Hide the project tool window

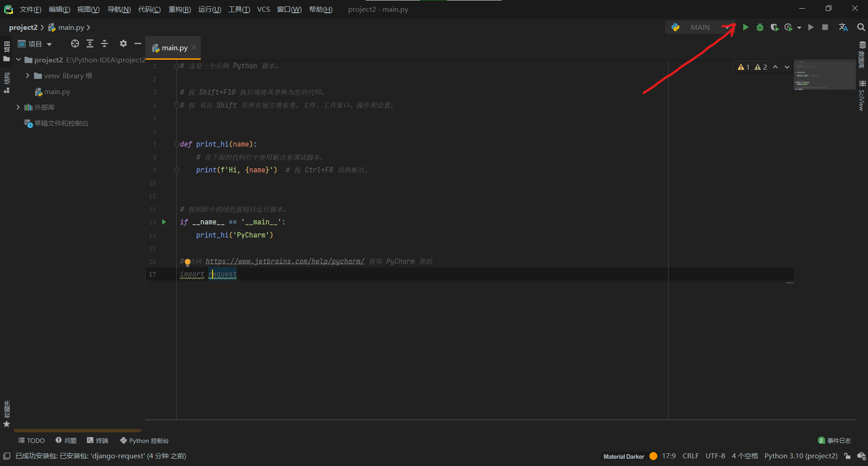click(x=138, y=43)
